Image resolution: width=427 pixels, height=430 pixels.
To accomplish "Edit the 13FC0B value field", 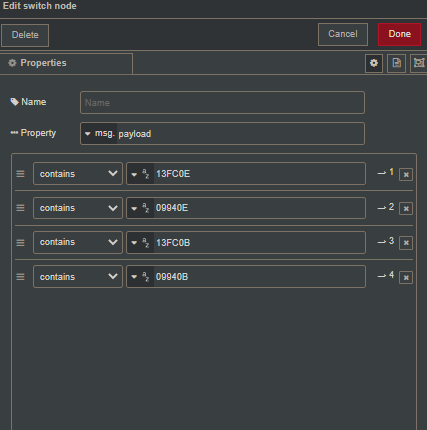I will tap(259, 242).
